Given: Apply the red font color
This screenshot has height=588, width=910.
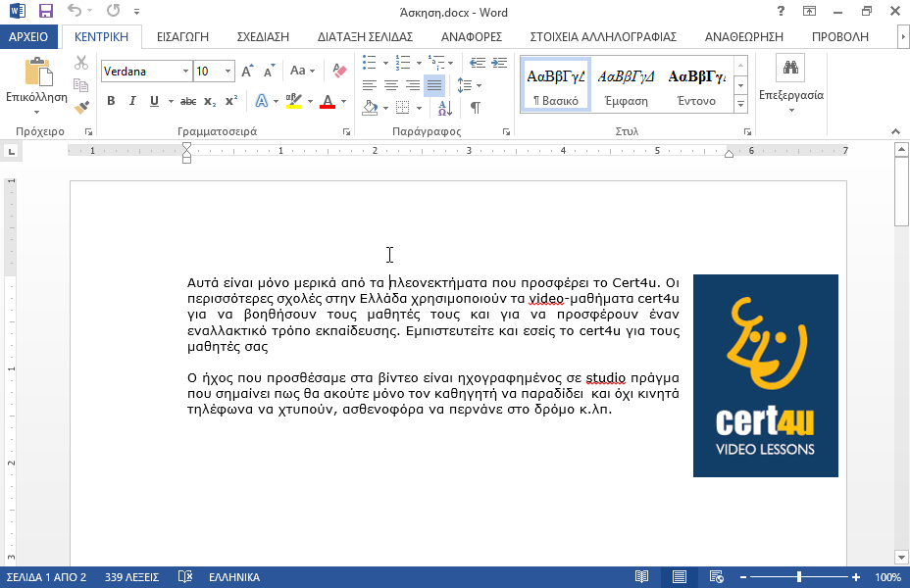Looking at the screenshot, I should point(328,102).
